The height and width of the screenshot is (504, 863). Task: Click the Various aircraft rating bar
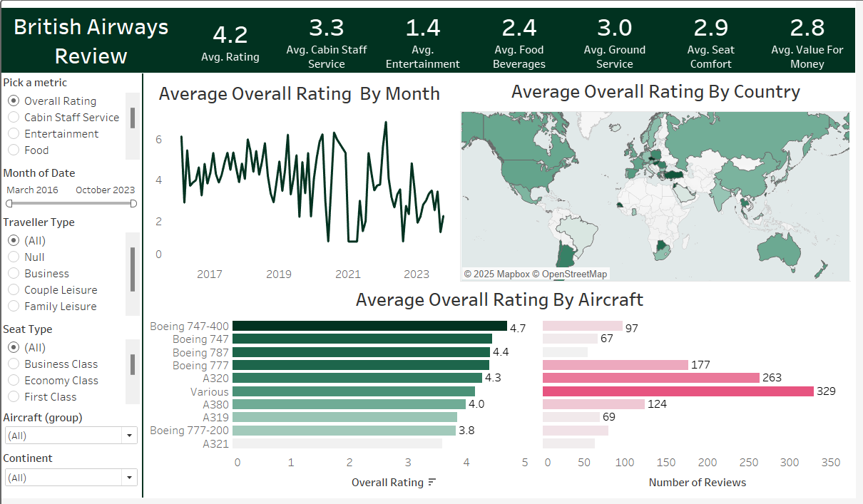pyautogui.click(x=354, y=391)
